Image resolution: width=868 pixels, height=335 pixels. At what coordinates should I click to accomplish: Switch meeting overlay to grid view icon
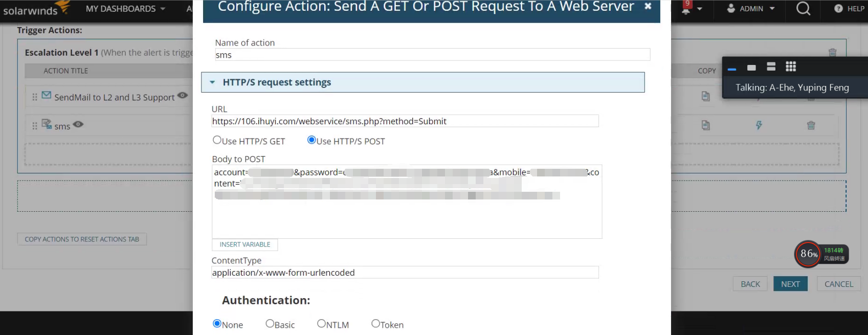tap(791, 66)
